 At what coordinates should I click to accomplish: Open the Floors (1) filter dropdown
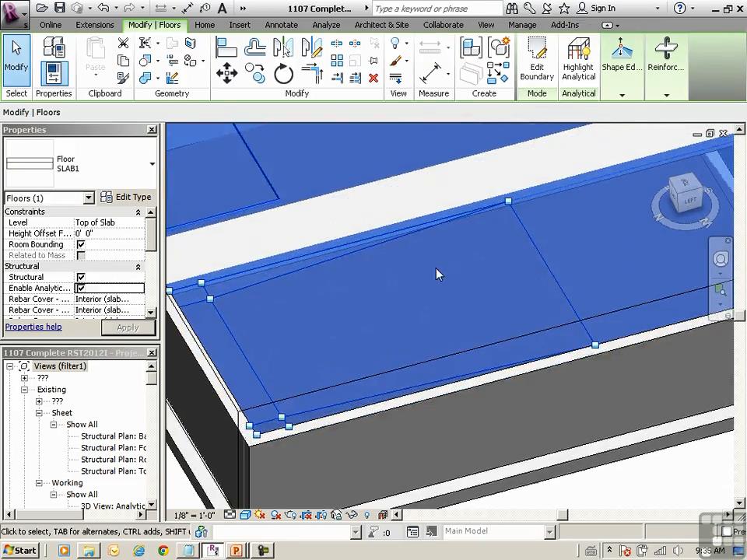(88, 198)
